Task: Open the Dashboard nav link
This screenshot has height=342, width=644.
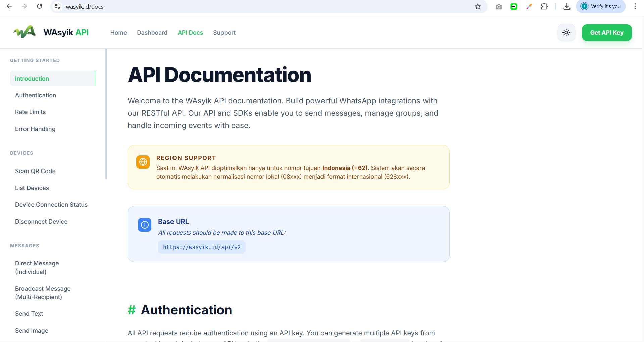Action: [152, 33]
